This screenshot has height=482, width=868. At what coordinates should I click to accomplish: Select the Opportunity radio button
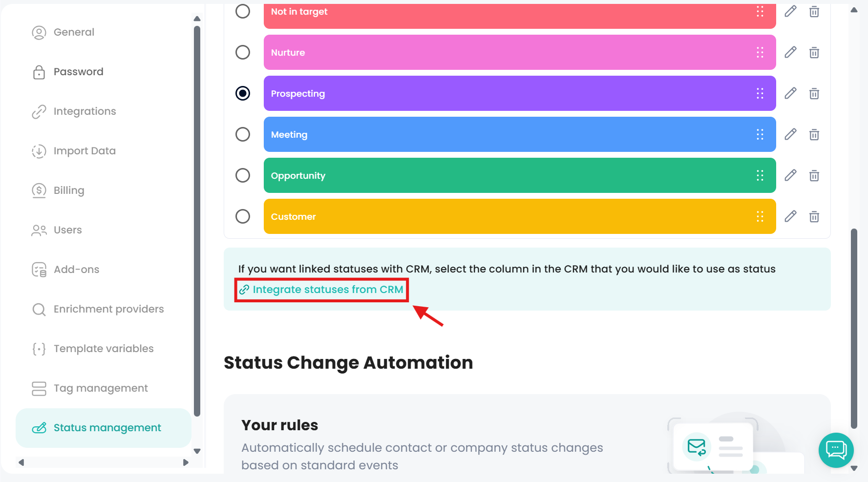(x=243, y=175)
